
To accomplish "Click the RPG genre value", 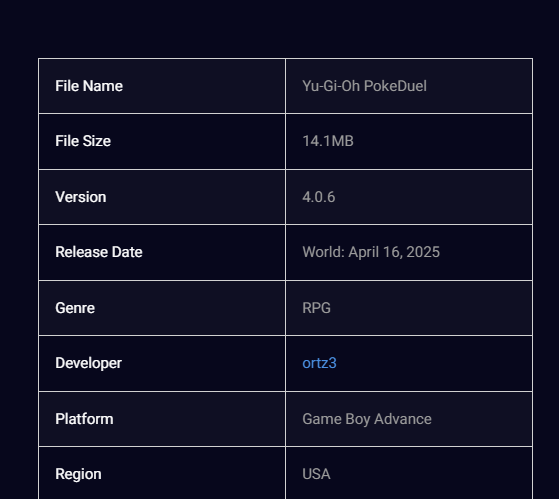I will (316, 308).
